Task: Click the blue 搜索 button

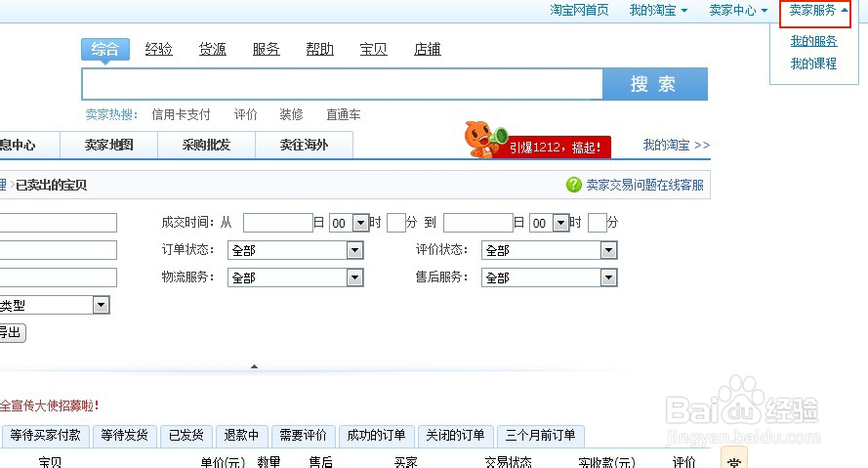Action: pyautogui.click(x=655, y=84)
